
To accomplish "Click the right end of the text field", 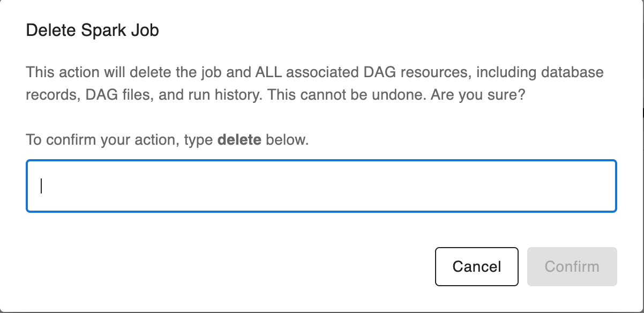I will pos(605,186).
